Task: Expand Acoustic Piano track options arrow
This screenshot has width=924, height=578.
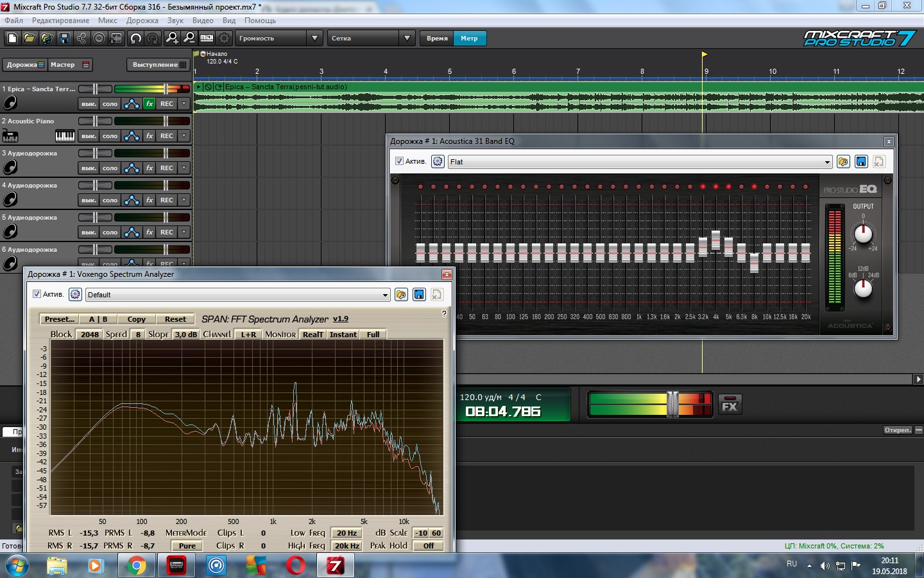Action: click(184, 136)
